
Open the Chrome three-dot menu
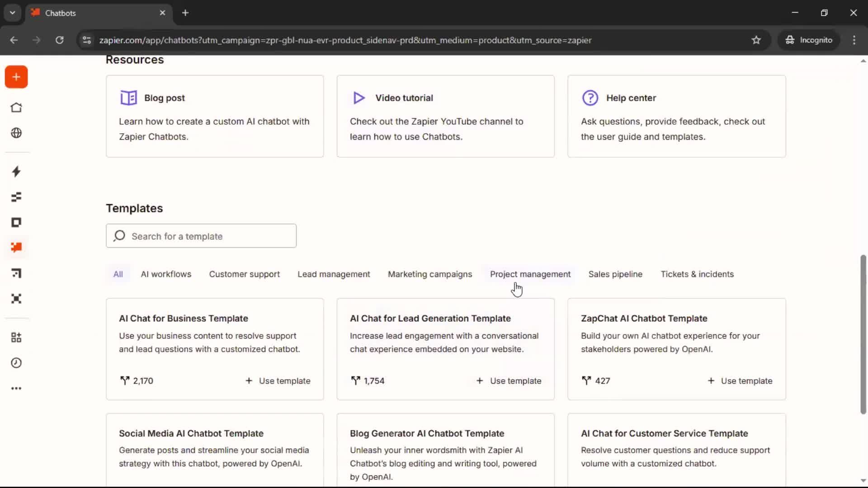[x=854, y=40]
